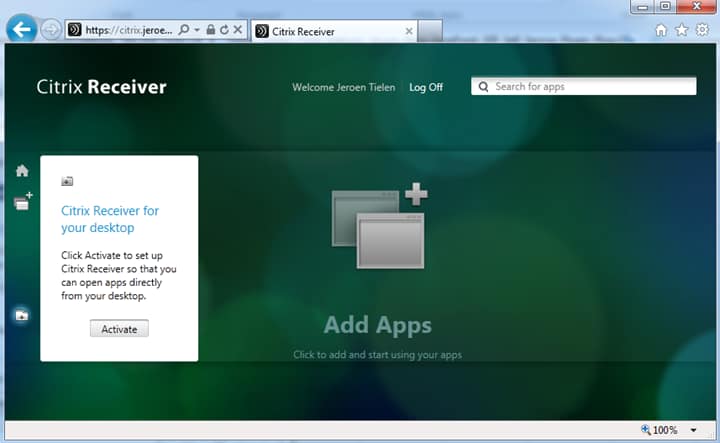Expand the address bar dropdown arrow
The width and height of the screenshot is (720, 443).
[x=197, y=30]
